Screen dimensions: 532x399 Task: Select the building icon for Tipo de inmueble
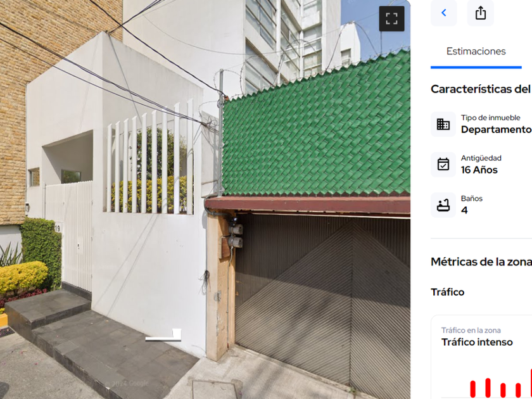pyautogui.click(x=443, y=124)
